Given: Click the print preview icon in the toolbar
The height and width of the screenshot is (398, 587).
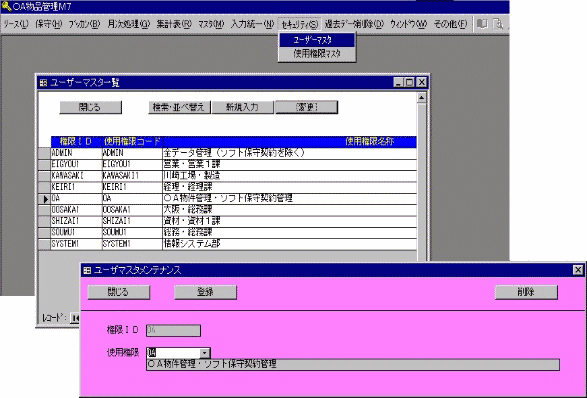Looking at the screenshot, I should click(x=498, y=24).
